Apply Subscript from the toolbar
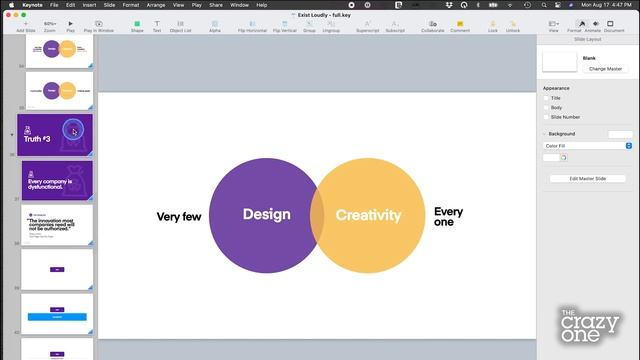 (x=395, y=24)
